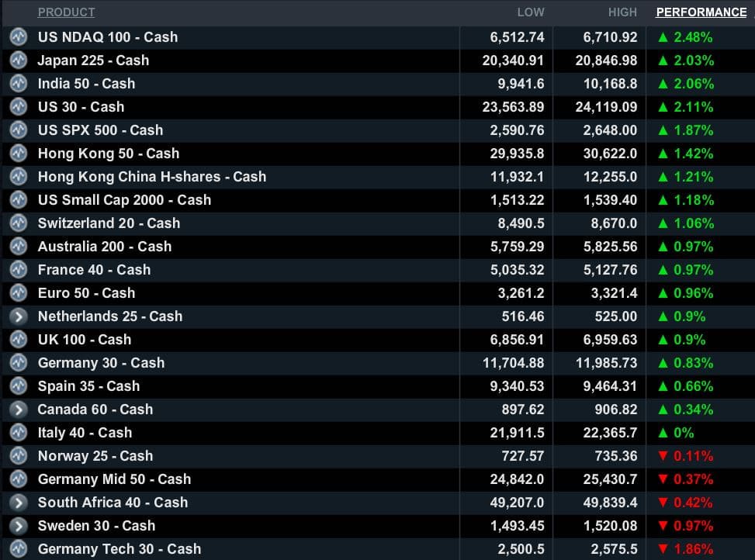Click the Euro 50 - Cash product name
Screen dimensions: 755x560
[x=86, y=293]
